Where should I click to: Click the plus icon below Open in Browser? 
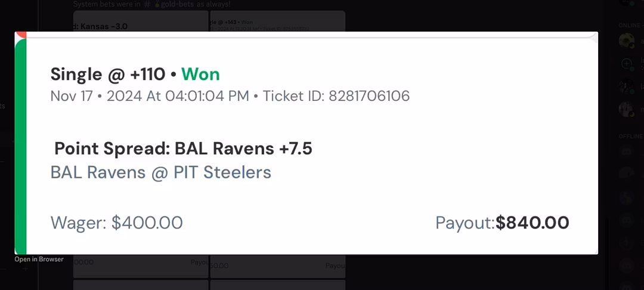tap(26, 269)
